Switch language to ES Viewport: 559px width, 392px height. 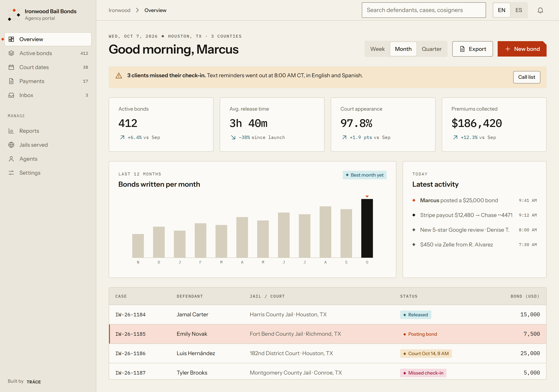(519, 10)
